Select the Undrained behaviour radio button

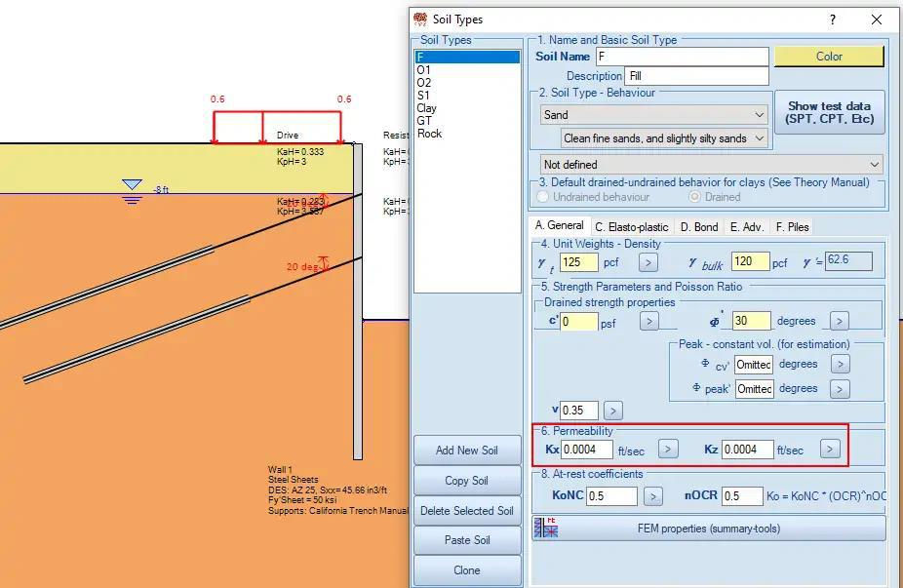coord(542,197)
